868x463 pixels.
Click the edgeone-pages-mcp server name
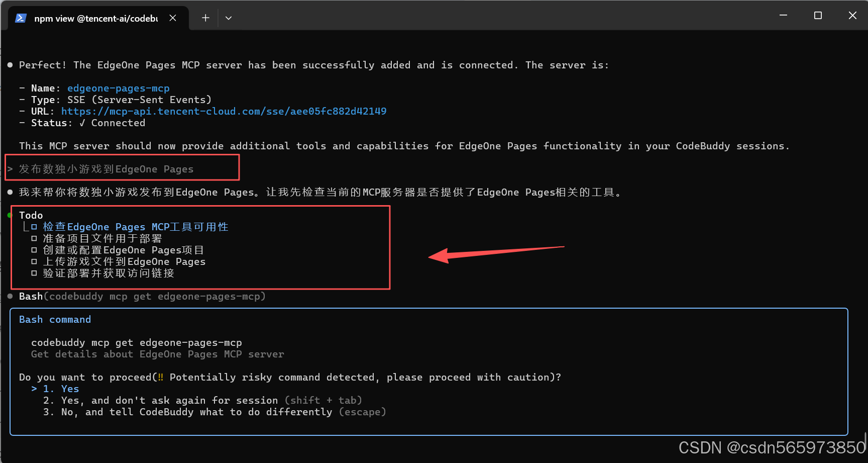click(x=119, y=88)
